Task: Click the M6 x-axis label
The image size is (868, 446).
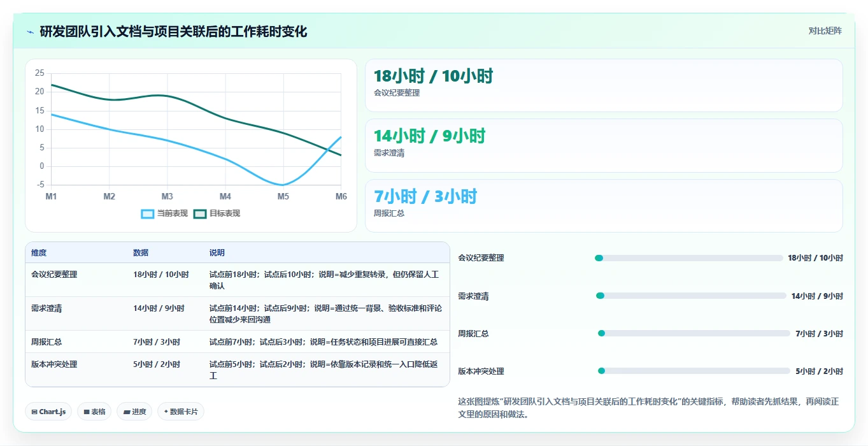Action: [341, 196]
